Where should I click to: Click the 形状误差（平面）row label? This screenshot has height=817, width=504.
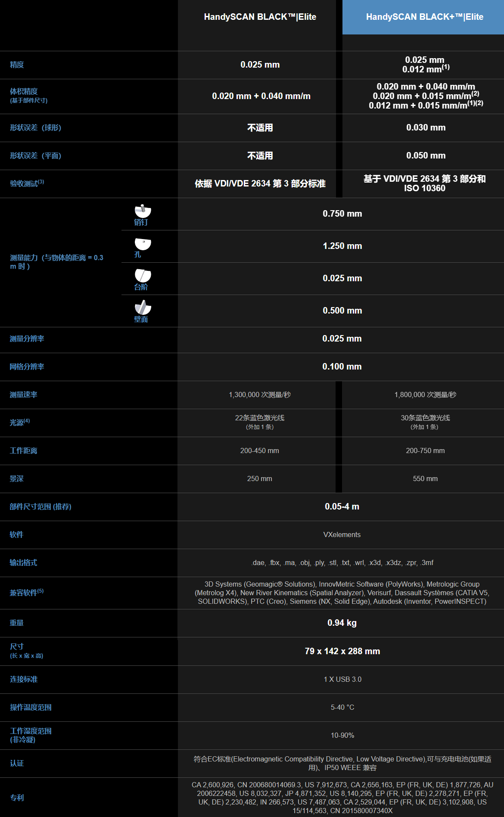(x=36, y=155)
